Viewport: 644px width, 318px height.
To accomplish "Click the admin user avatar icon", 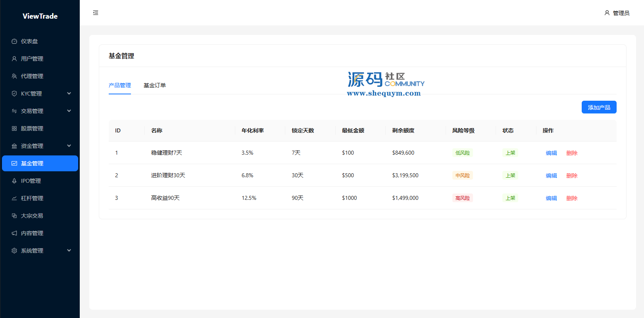I will (607, 13).
